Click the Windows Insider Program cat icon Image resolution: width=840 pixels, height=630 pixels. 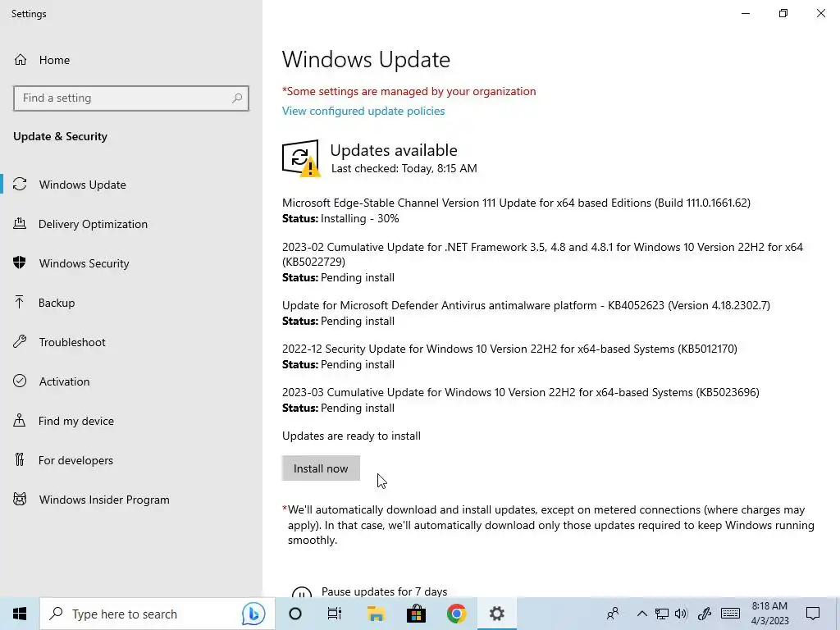click(20, 500)
